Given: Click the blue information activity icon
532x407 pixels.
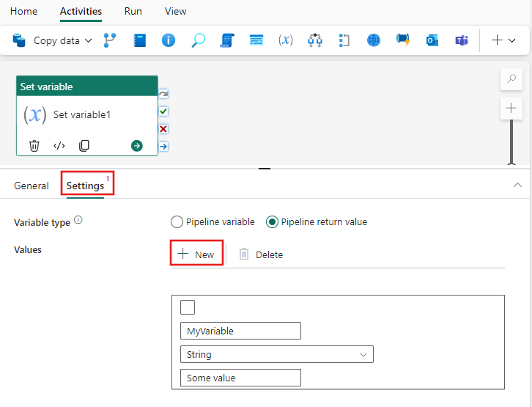Looking at the screenshot, I should (169, 40).
